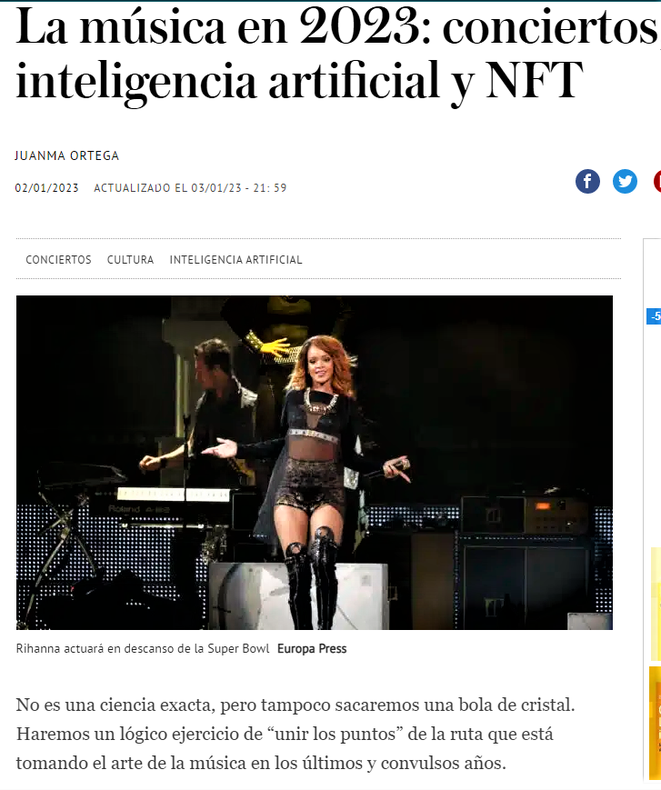
Task: Click the opening paragraph of the article
Action: pos(295,734)
